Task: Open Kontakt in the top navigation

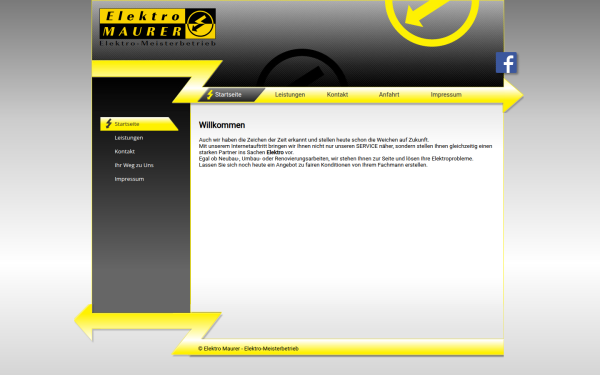Action: click(337, 95)
